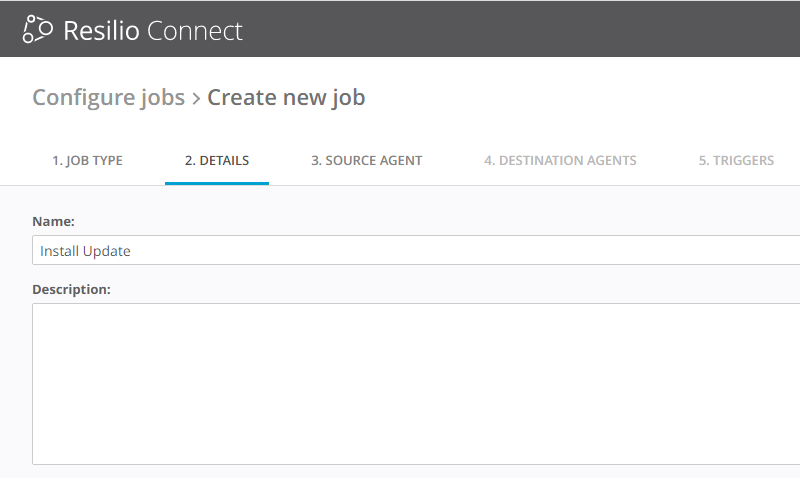
Task: Click the 'Install Update' text in Name
Action: pos(85,251)
